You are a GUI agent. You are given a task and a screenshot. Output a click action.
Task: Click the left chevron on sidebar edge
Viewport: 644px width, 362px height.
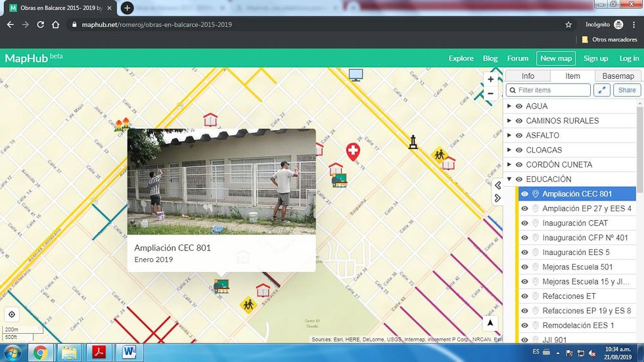click(x=498, y=185)
